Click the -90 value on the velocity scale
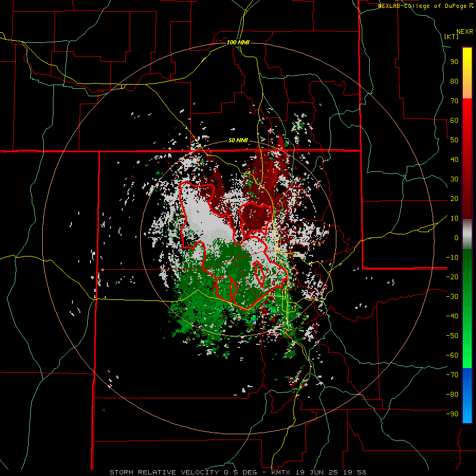476x476 pixels. click(x=452, y=414)
